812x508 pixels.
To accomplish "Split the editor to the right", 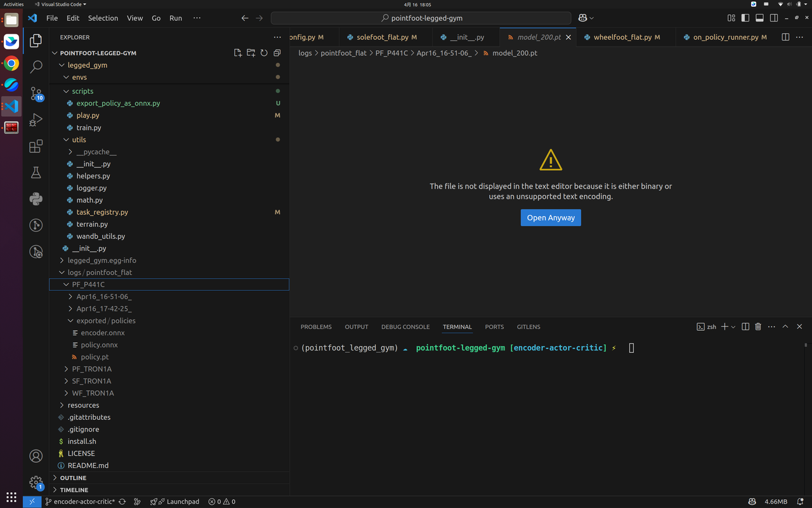I will tap(785, 37).
